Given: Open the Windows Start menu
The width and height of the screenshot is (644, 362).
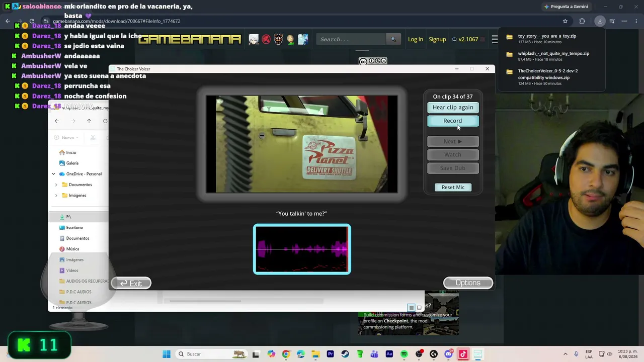Looking at the screenshot, I should pyautogui.click(x=167, y=354).
